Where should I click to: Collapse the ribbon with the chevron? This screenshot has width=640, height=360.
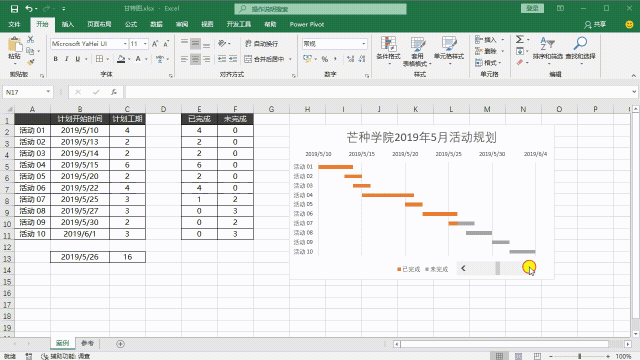pos(633,76)
